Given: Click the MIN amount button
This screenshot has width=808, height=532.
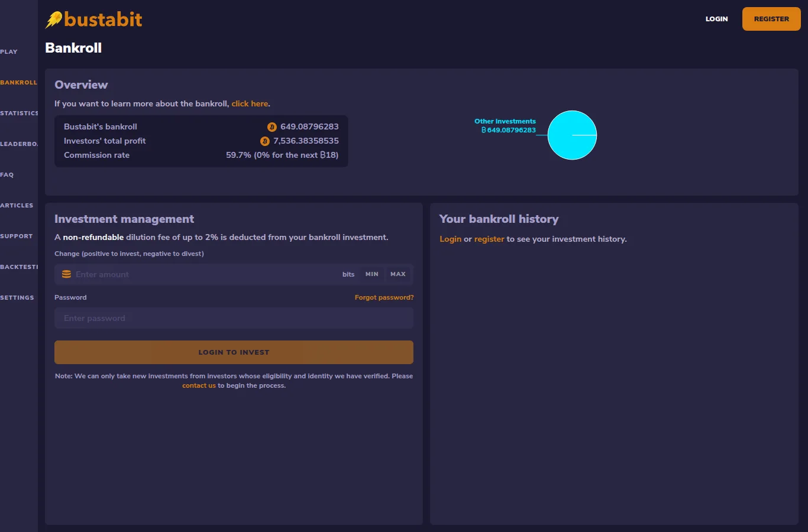Looking at the screenshot, I should (372, 274).
